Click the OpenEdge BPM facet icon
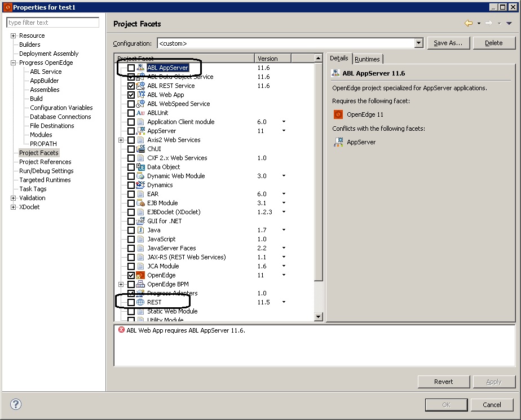Image resolution: width=521 pixels, height=420 pixels. point(140,284)
